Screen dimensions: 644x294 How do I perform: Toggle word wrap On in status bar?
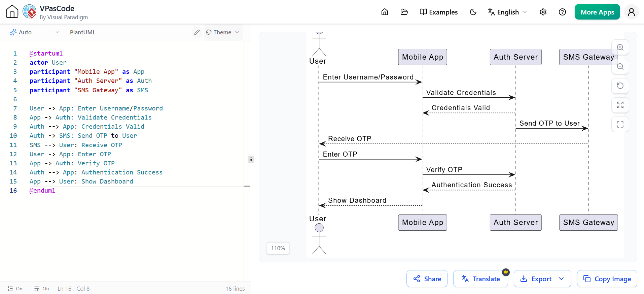(x=41, y=289)
